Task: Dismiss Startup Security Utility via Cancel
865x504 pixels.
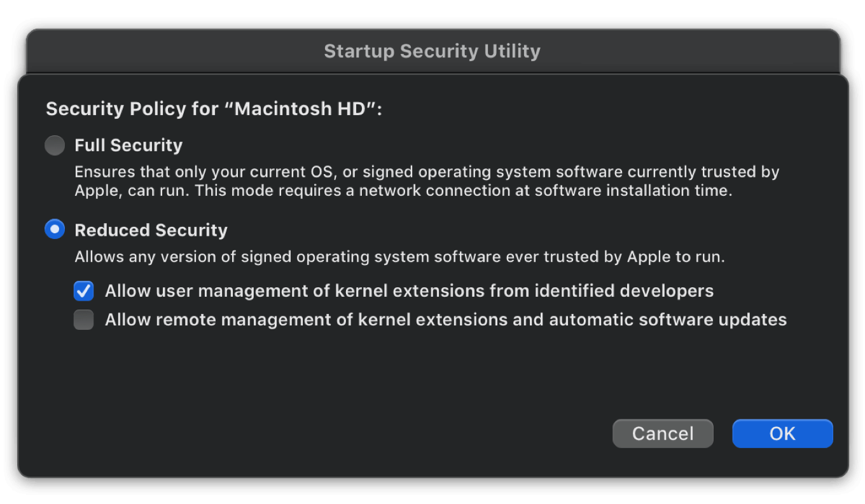Action: click(x=663, y=433)
